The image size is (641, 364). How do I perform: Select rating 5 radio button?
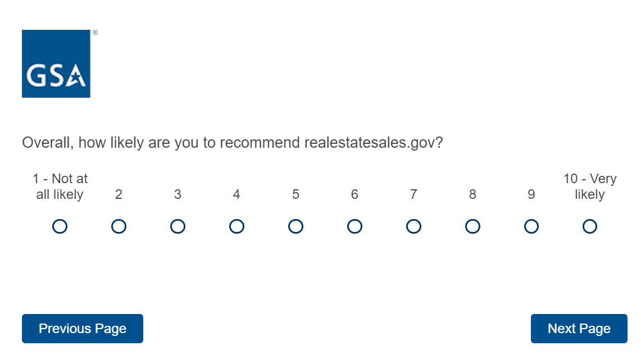(296, 226)
